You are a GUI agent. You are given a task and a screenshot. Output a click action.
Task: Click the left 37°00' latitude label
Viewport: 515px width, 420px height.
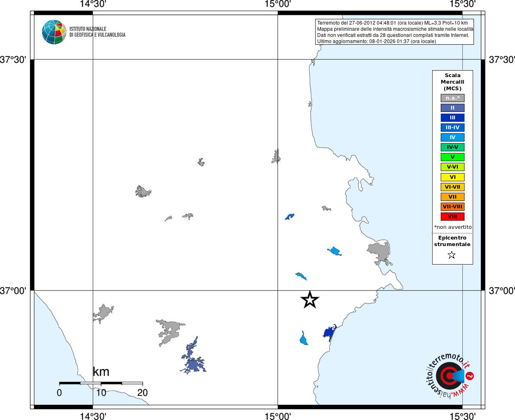click(13, 291)
